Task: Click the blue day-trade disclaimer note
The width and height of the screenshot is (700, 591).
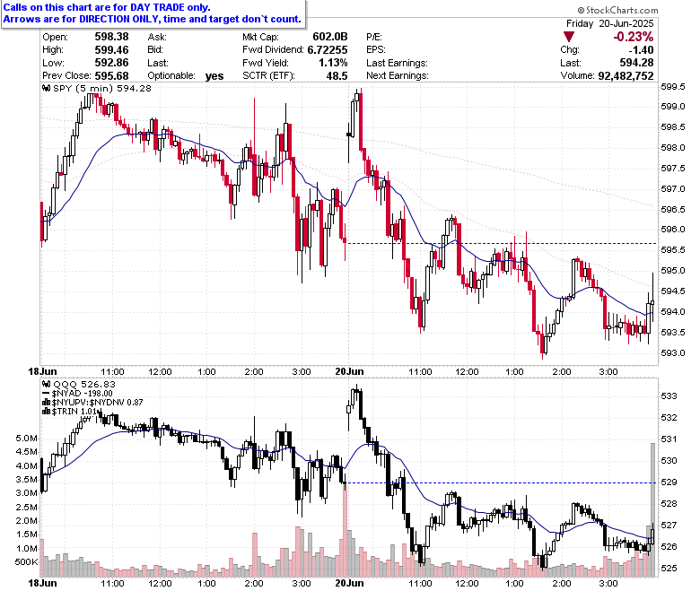Action: pyautogui.click(x=153, y=13)
